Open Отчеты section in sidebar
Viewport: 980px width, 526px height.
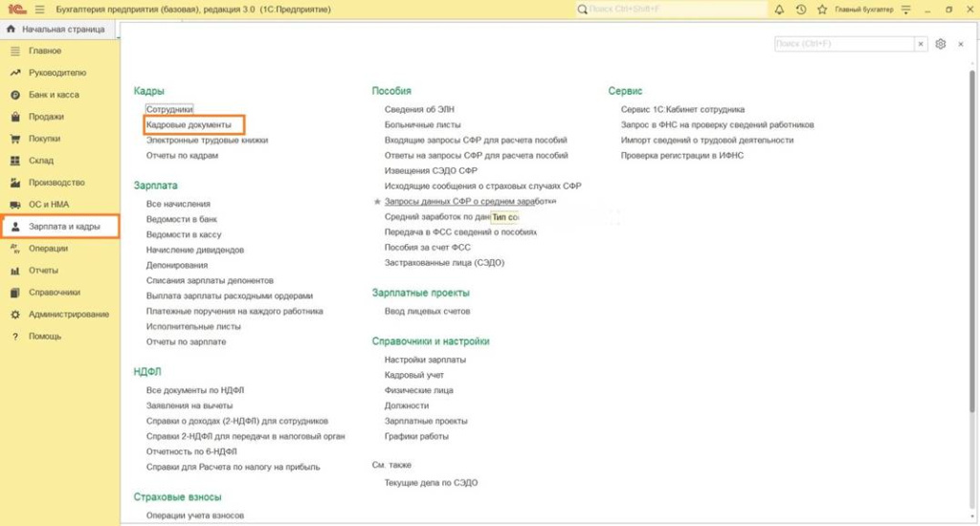click(43, 271)
